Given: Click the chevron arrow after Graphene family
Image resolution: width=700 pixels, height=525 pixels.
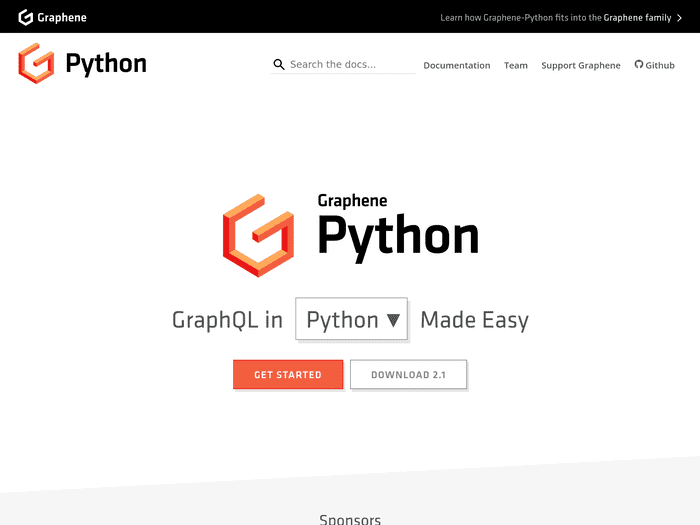Looking at the screenshot, I should 679,18.
